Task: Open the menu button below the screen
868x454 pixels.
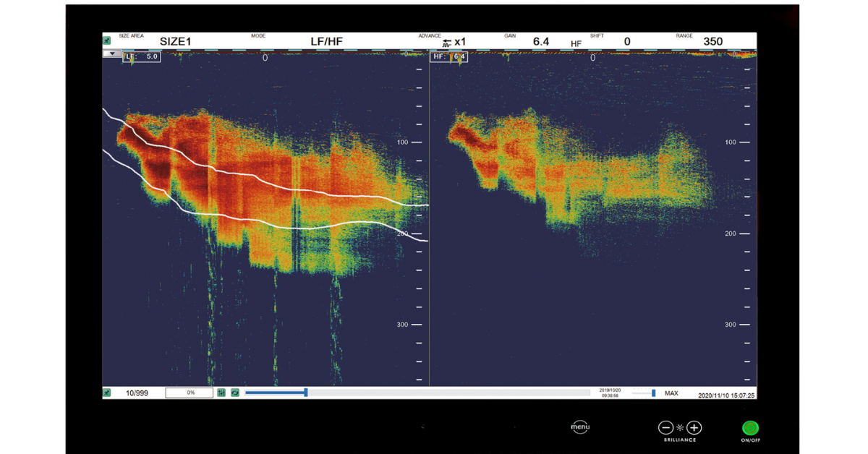Action: (x=580, y=427)
